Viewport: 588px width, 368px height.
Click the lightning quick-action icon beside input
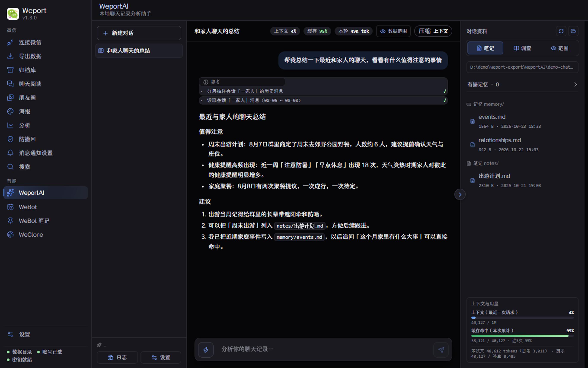pos(206,350)
